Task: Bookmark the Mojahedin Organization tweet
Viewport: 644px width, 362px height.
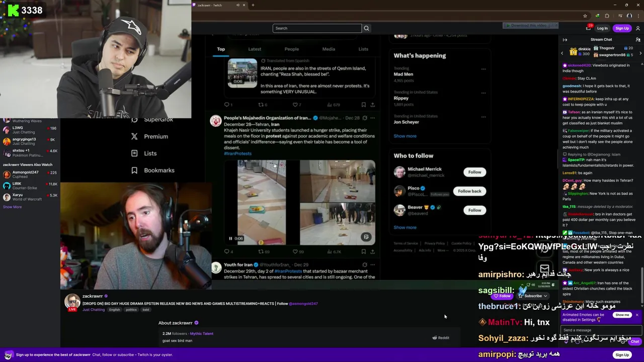Action: point(363,251)
